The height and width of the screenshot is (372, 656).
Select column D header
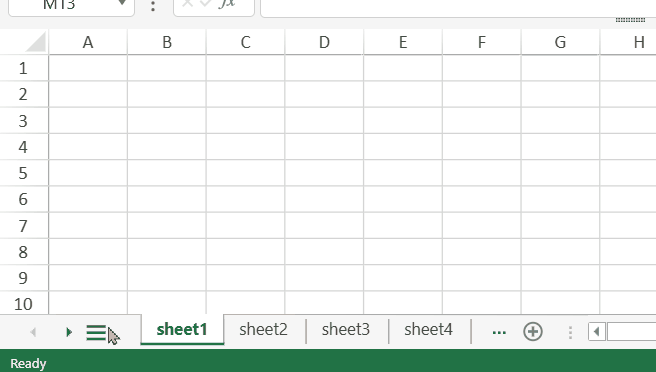click(324, 42)
